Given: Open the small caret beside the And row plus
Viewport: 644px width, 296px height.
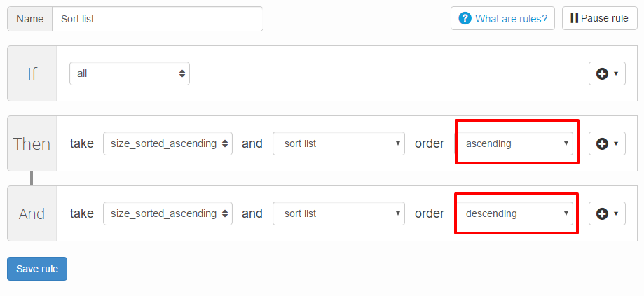Looking at the screenshot, I should coord(616,213).
